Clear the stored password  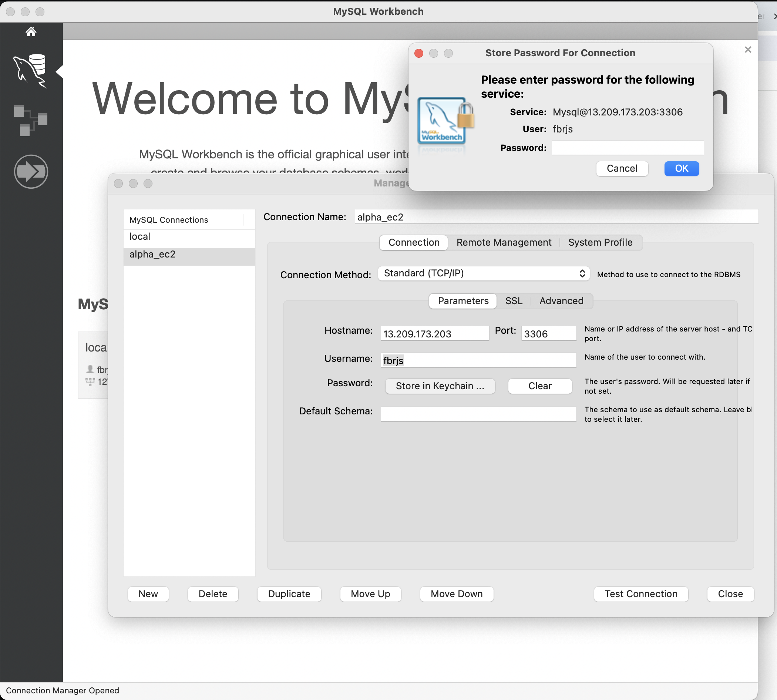click(540, 386)
